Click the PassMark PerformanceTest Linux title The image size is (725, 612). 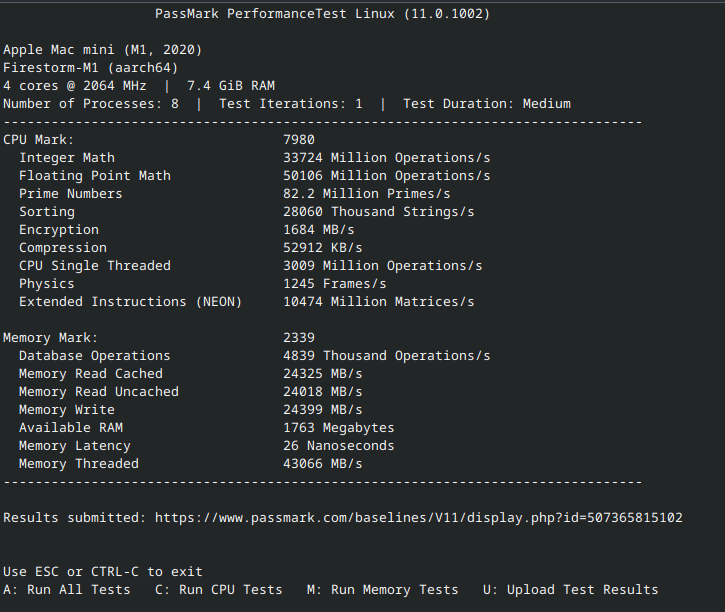[x=322, y=14]
